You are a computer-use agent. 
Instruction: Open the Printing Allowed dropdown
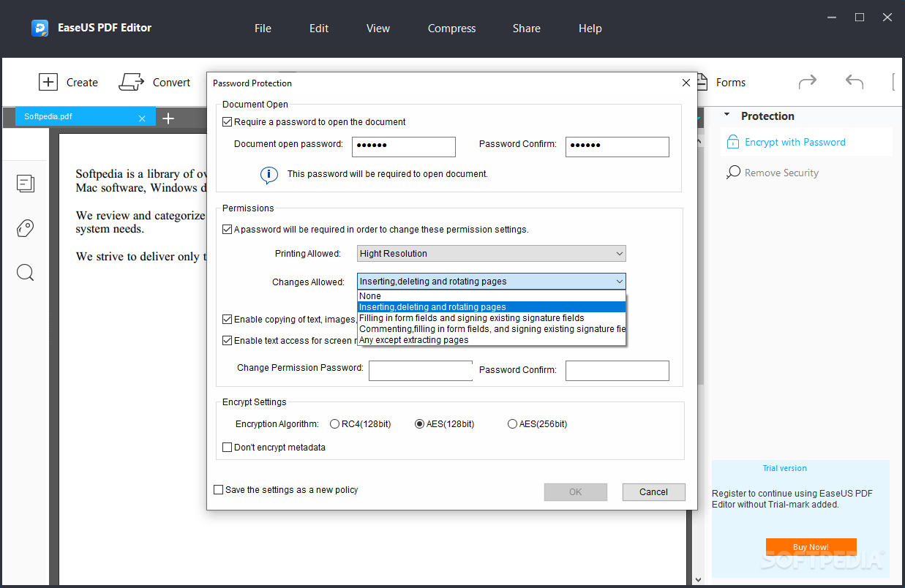click(x=492, y=254)
